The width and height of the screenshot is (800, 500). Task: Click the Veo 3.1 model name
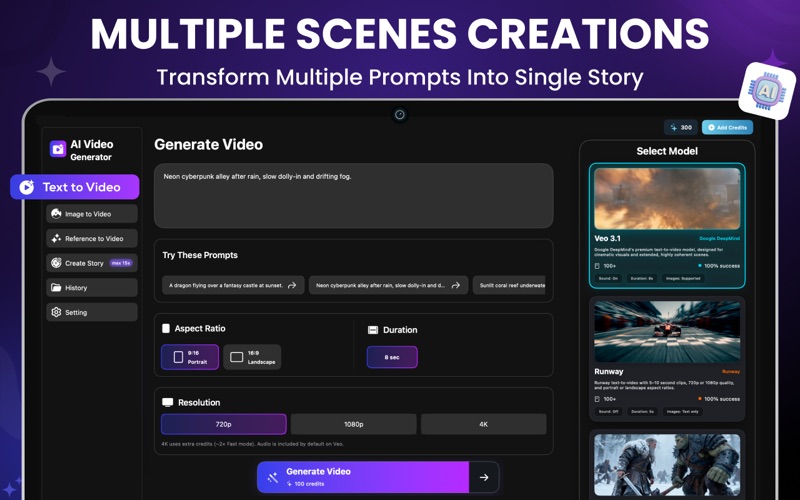(x=607, y=238)
